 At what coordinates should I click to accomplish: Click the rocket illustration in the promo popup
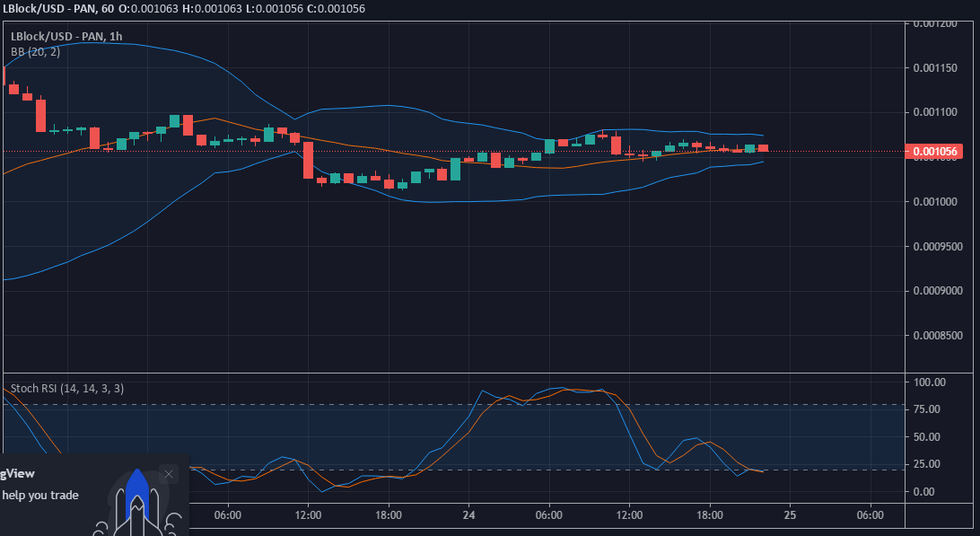pos(137,502)
